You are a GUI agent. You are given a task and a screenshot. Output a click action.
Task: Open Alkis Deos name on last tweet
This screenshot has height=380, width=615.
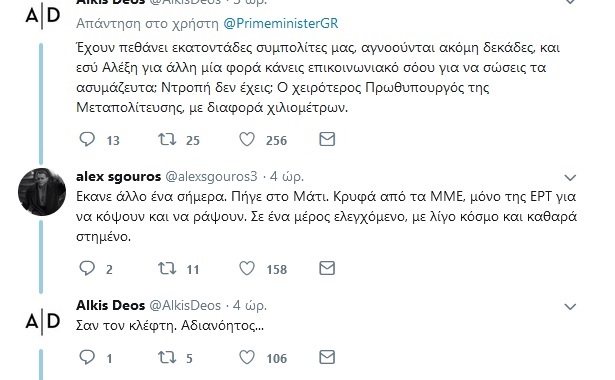(x=111, y=305)
